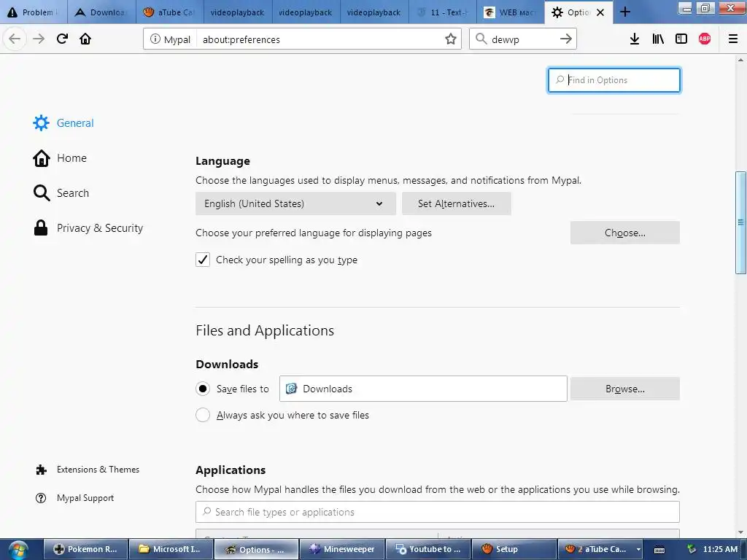This screenshot has height=560, width=747.
Task: Go back with the back arrow button
Action: tap(15, 39)
